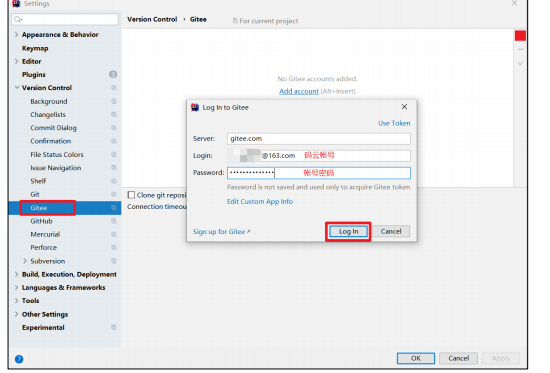550x373 pixels.
Task: Click project-level icon beside Git row
Action: click(114, 194)
